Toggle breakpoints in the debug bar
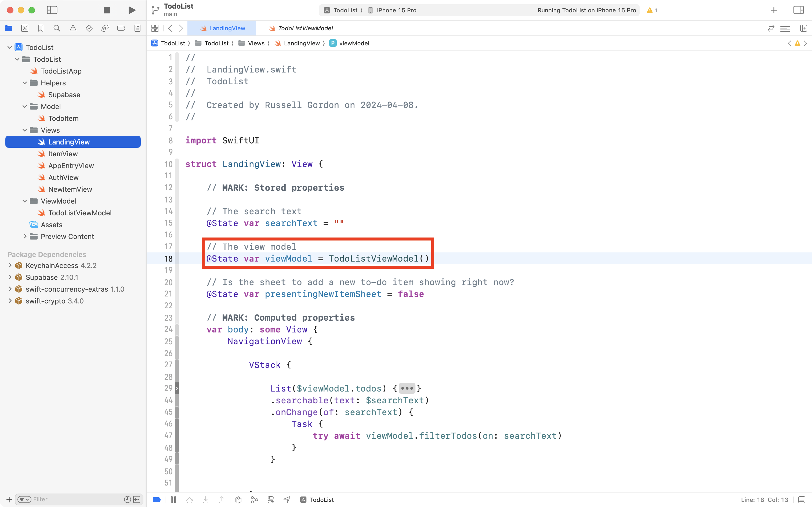Viewport: 812px width, 507px height. [x=156, y=499]
